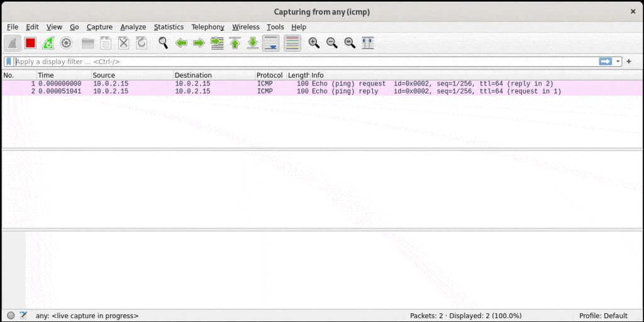Jump to the first packet
644x322 pixels.
pos(235,43)
